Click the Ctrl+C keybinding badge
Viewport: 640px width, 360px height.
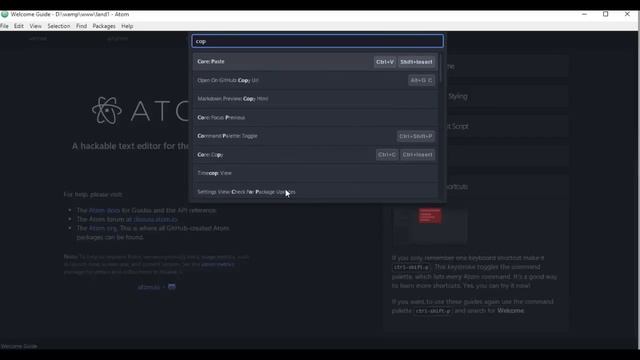(387, 155)
